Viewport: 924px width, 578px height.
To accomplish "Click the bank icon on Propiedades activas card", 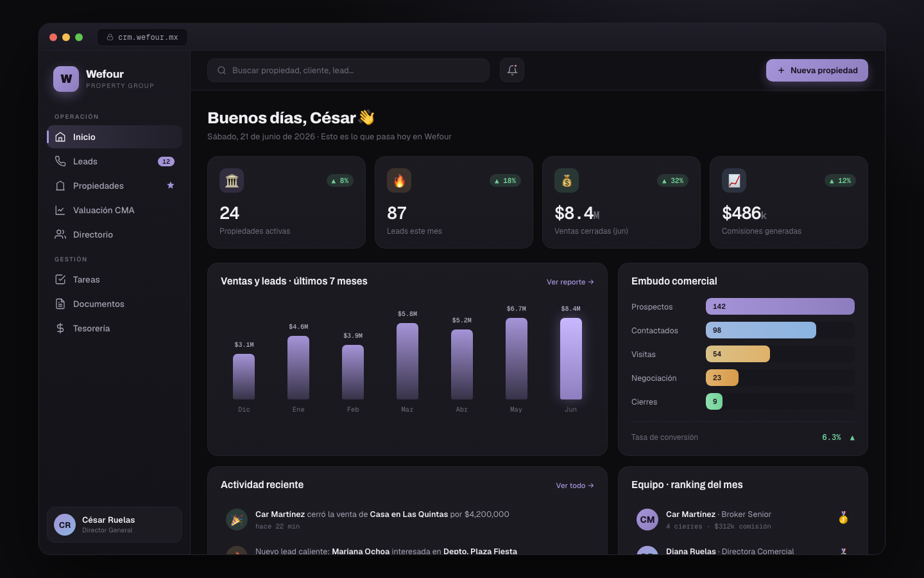I will [232, 180].
